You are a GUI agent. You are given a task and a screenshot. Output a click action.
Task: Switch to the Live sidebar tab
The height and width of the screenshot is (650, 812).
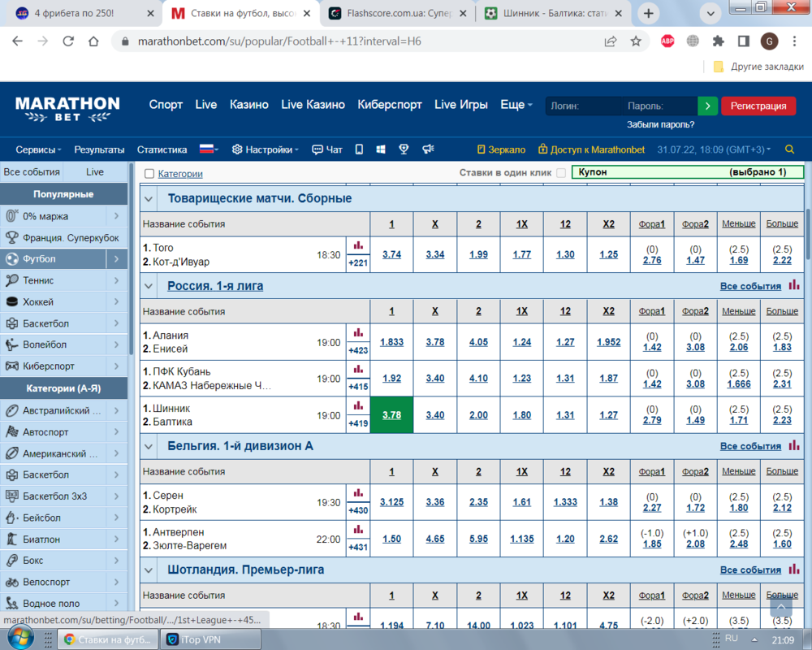pyautogui.click(x=95, y=172)
